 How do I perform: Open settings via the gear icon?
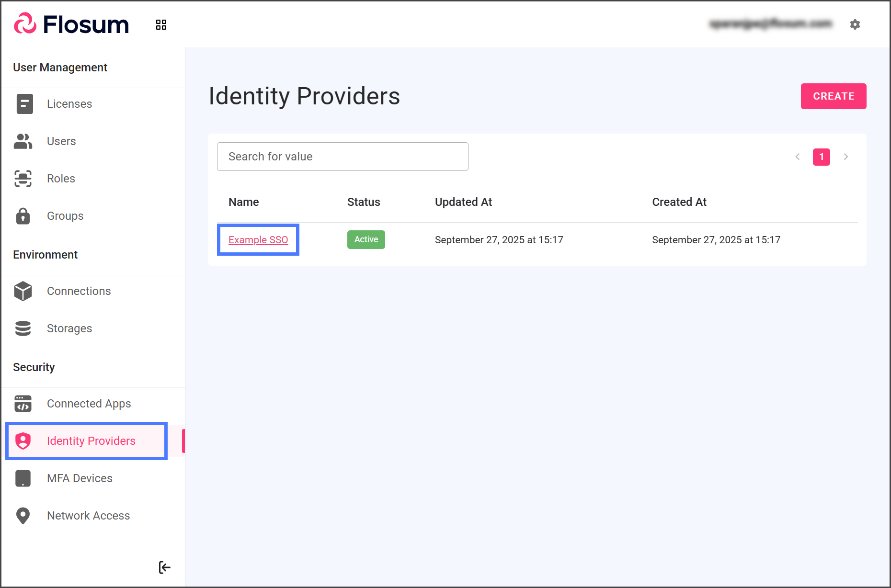(x=855, y=24)
